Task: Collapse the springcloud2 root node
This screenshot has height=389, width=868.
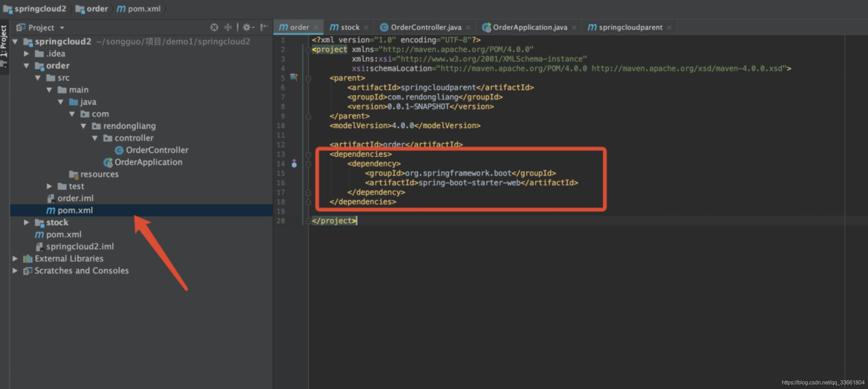Action: (15, 42)
